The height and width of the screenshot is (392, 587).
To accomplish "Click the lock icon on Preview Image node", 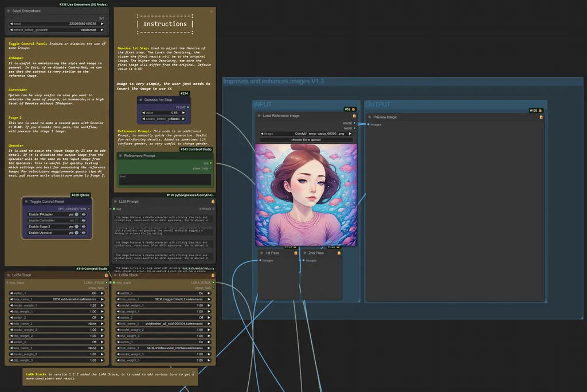I will [541, 117].
